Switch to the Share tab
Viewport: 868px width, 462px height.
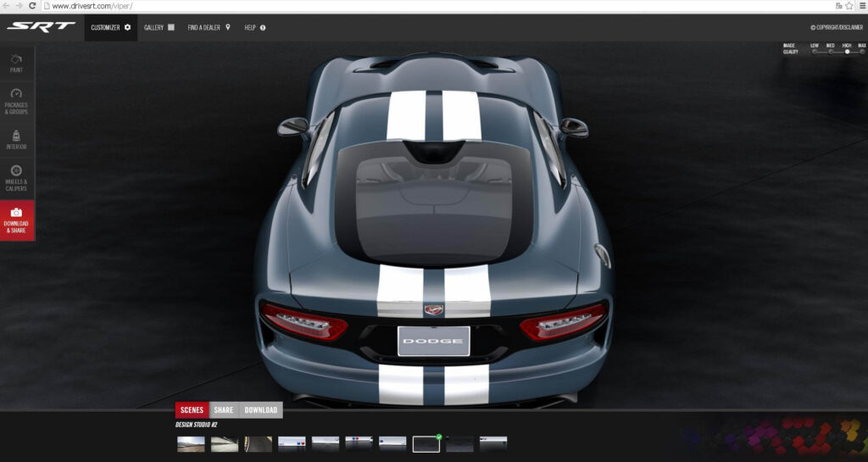(x=224, y=410)
